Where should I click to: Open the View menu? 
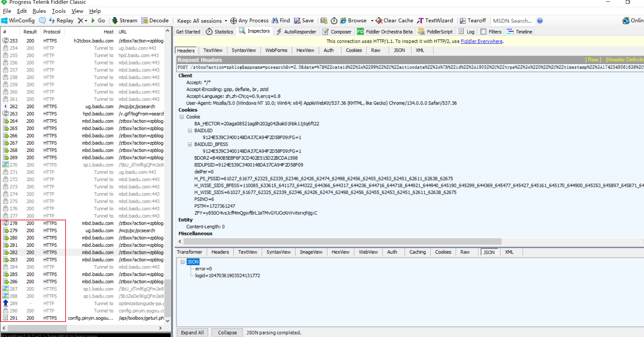point(77,11)
